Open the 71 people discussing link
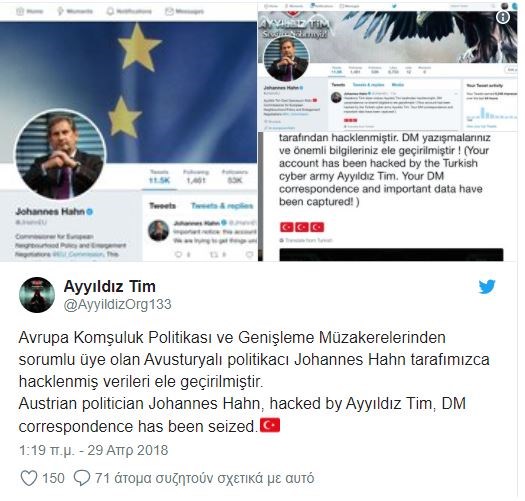 click(x=205, y=478)
